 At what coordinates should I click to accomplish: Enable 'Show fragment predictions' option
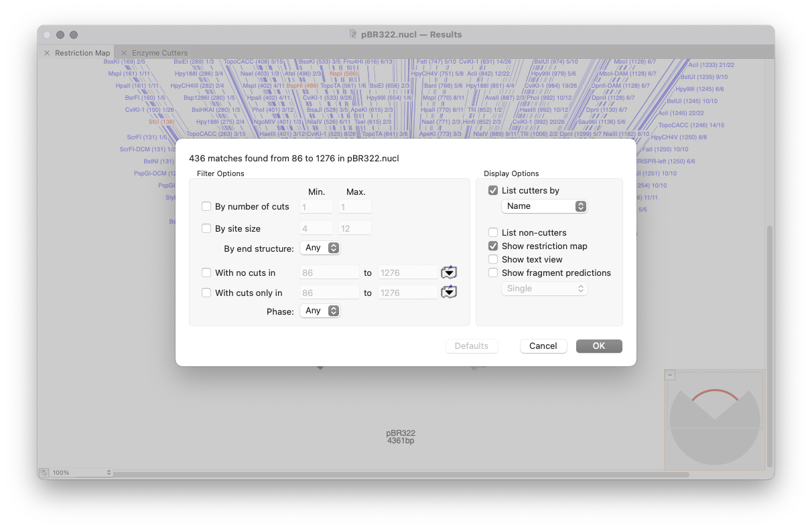(x=493, y=273)
